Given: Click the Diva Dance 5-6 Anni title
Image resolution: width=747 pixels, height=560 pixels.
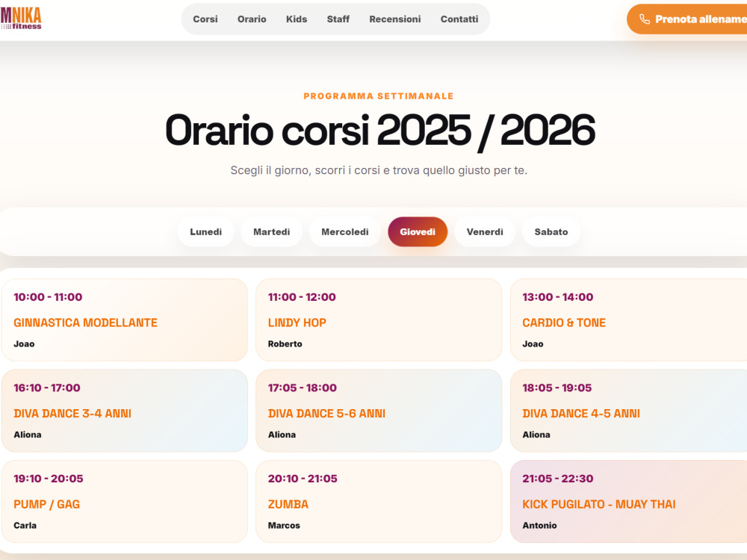Looking at the screenshot, I should [x=327, y=414].
